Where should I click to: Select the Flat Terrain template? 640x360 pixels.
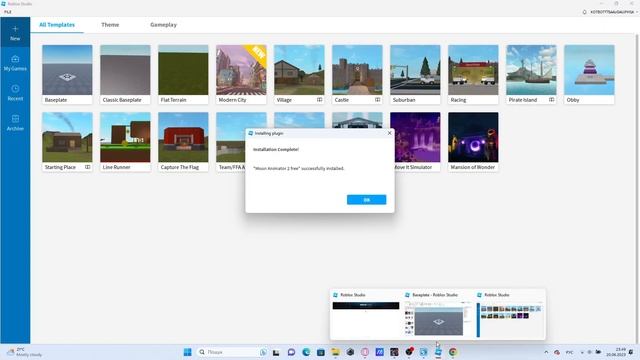pyautogui.click(x=183, y=74)
